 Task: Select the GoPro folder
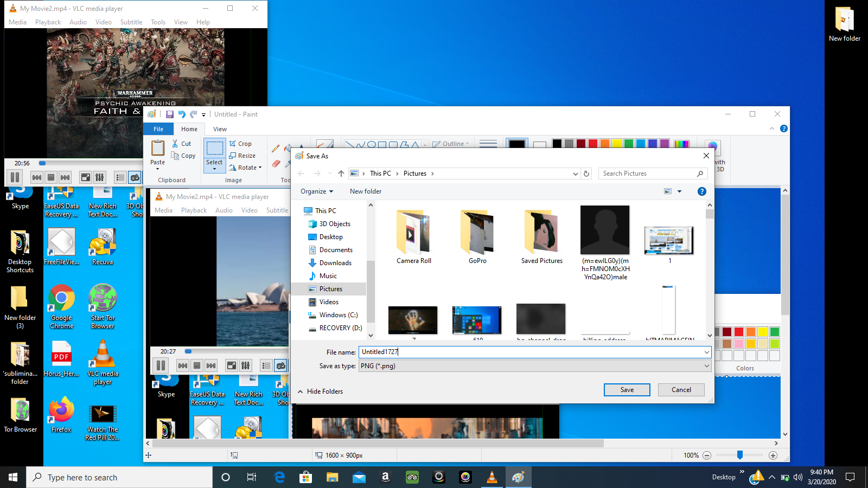click(x=477, y=237)
